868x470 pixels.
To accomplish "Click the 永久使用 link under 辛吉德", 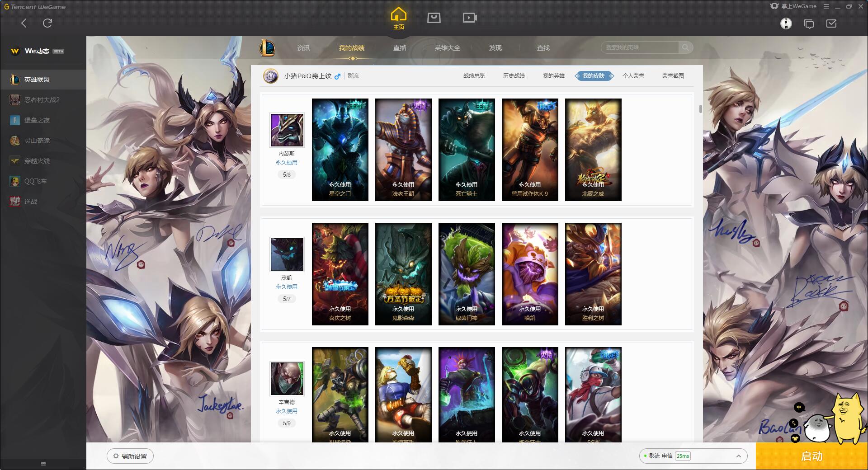I will click(287, 411).
